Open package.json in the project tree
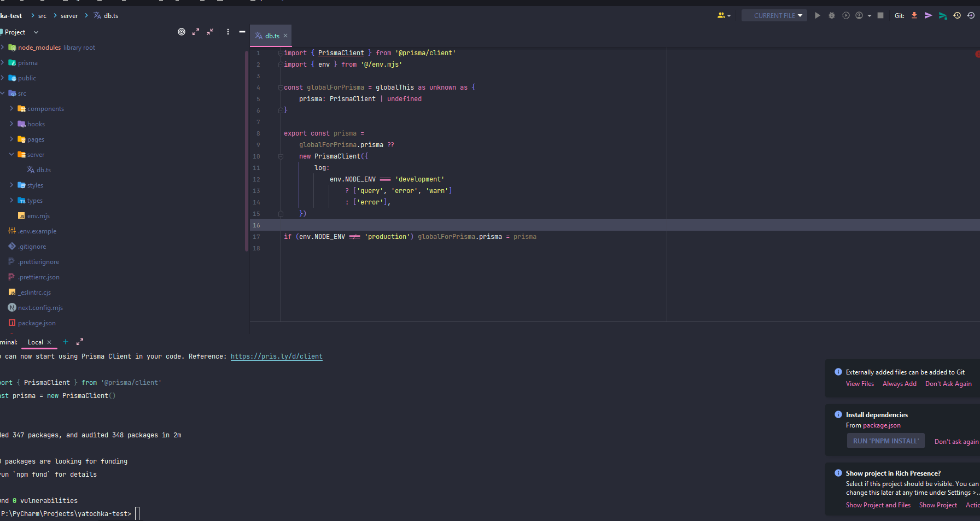 coord(37,323)
